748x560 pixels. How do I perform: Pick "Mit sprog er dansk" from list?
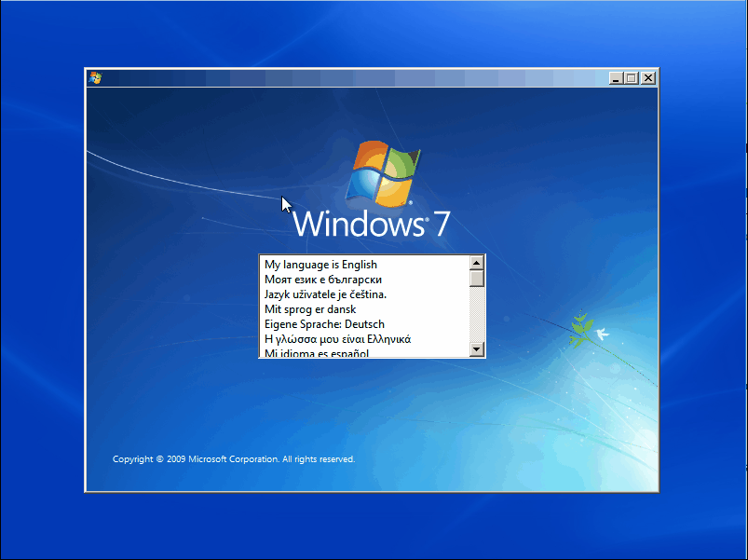point(310,309)
